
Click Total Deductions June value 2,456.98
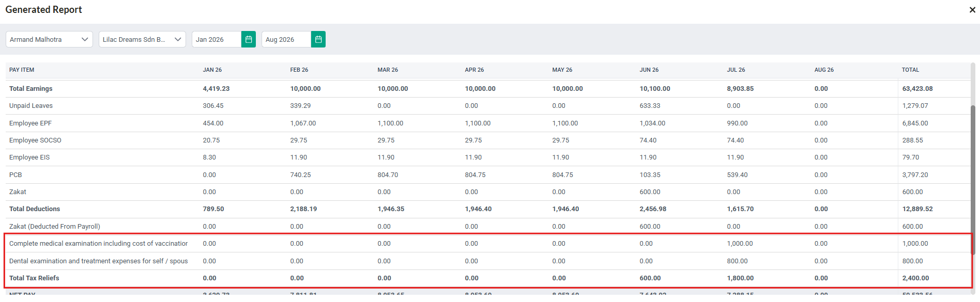(x=653, y=209)
